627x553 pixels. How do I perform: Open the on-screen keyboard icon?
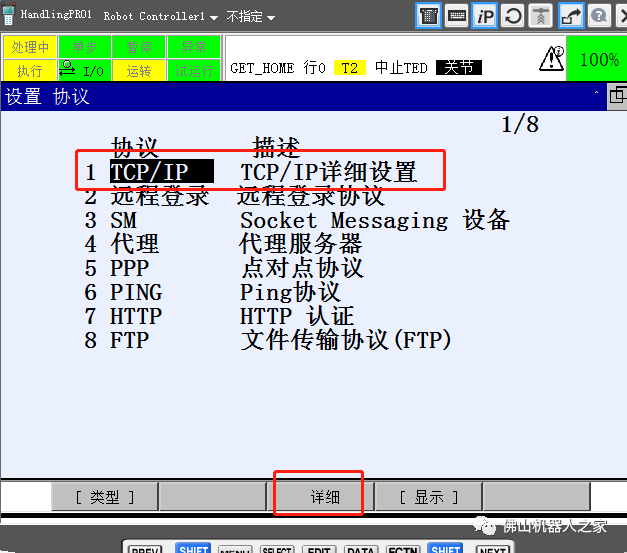456,16
